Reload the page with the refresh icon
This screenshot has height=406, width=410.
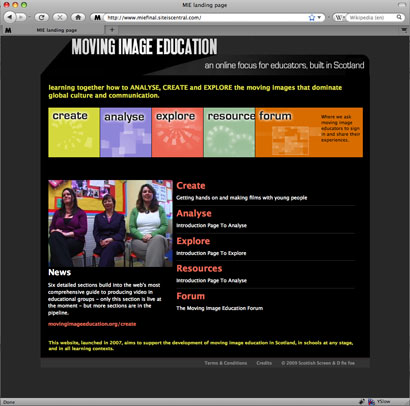point(42,17)
